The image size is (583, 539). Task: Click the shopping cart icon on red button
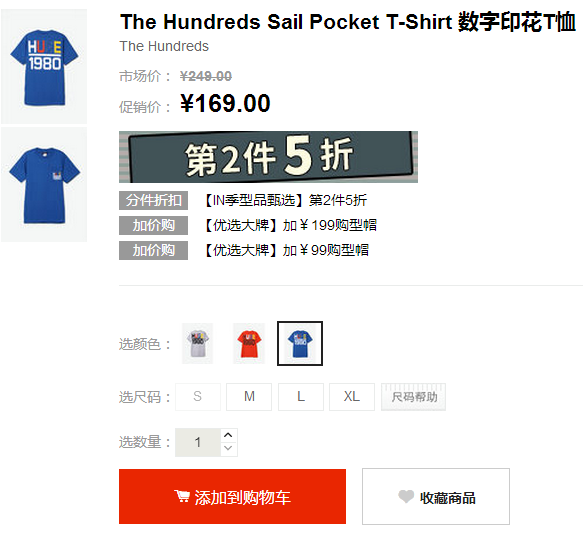click(x=182, y=496)
